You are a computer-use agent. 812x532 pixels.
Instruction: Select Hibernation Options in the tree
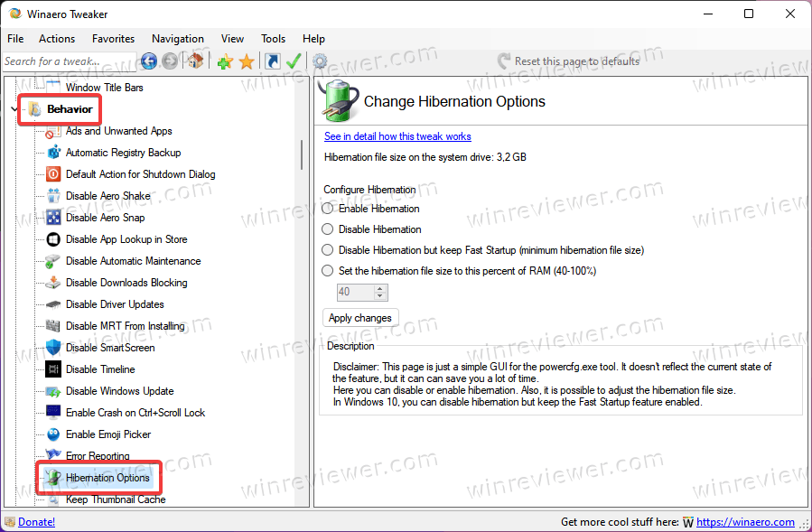[107, 478]
